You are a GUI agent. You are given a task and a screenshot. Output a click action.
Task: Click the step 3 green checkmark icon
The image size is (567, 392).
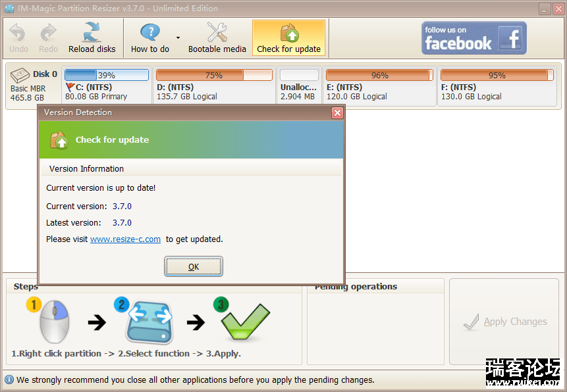pos(246,322)
